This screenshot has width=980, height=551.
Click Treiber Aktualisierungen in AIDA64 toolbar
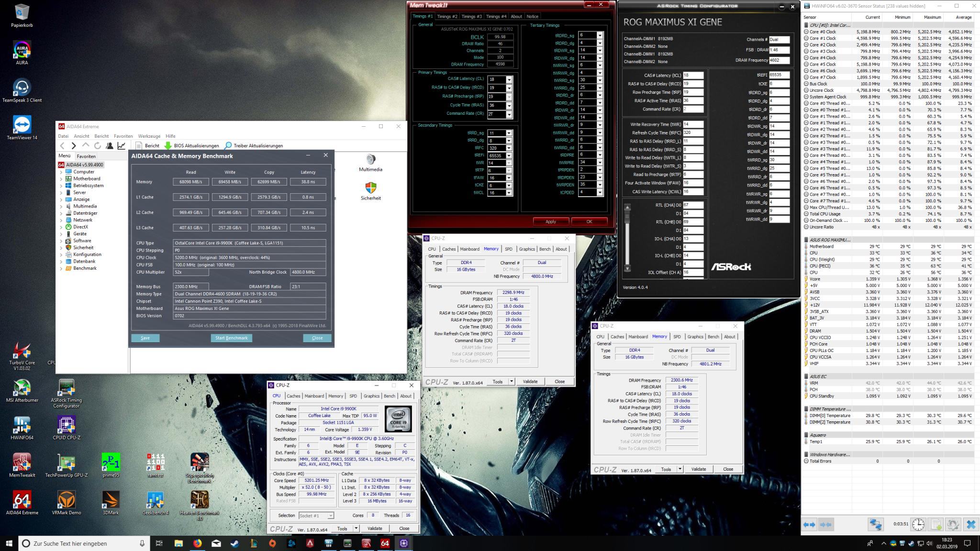click(x=254, y=145)
